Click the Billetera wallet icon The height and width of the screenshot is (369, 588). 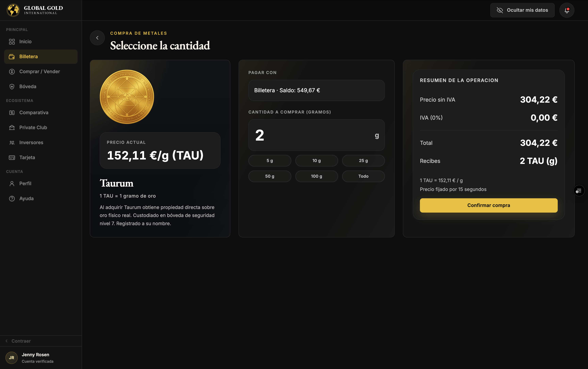[12, 57]
